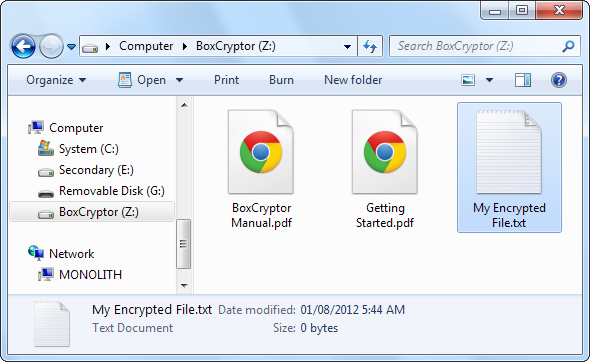
Task: Open the address bar history dropdown
Action: point(347,47)
